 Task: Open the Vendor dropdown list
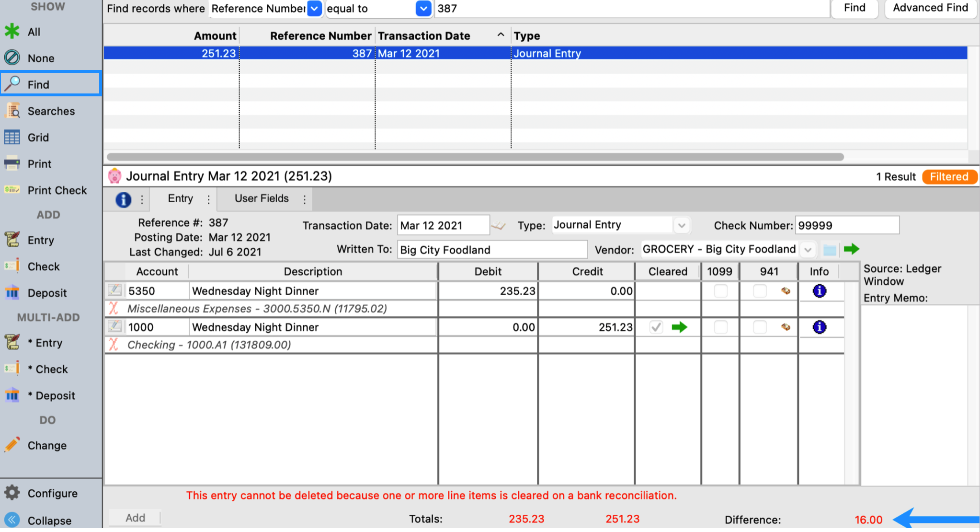[x=808, y=250]
